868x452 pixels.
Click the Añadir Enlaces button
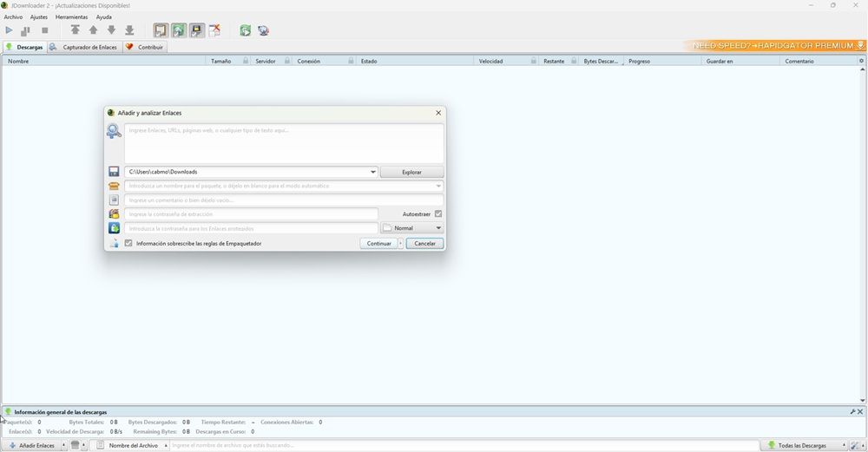click(x=32, y=445)
